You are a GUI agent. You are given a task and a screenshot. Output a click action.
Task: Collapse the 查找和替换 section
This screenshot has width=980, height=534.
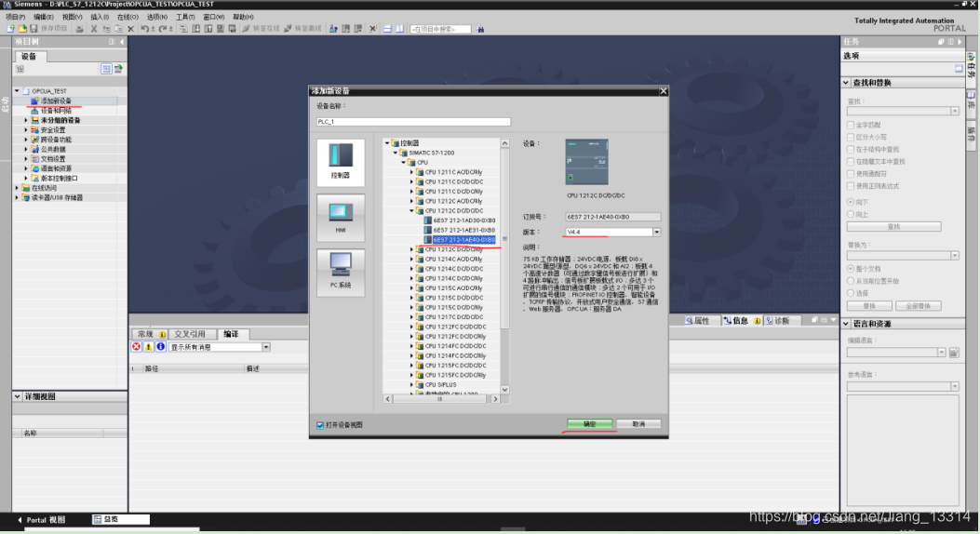pos(846,83)
